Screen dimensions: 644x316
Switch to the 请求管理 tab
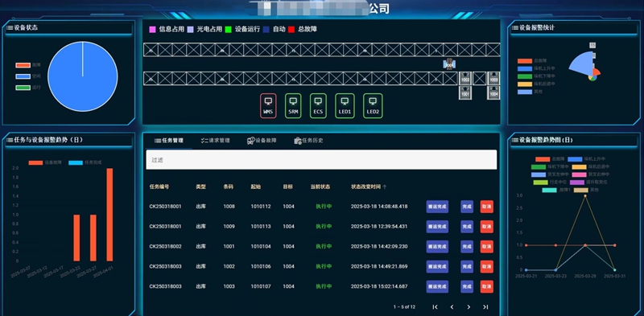[215, 141]
